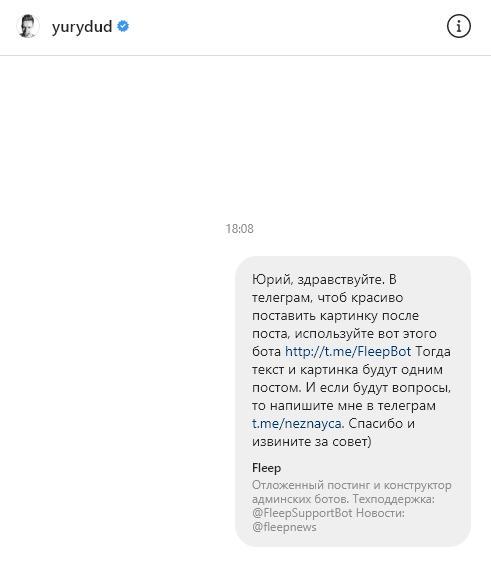Follow the http://t.me/FleepBot link
The height and width of the screenshot is (569, 491).
click(348, 352)
